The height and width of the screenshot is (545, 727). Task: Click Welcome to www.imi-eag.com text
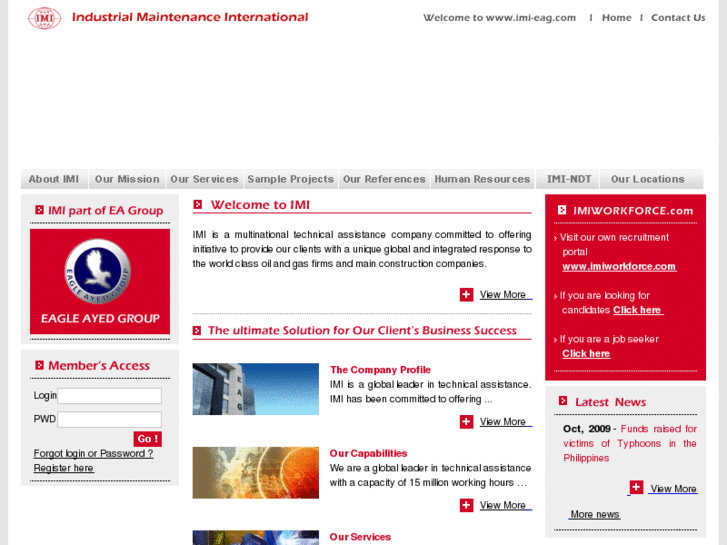499,18
